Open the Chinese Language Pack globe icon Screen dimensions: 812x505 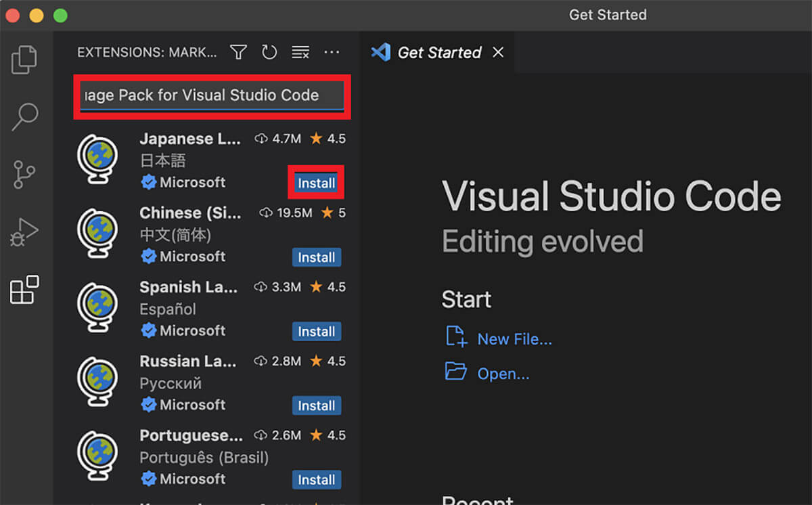point(97,234)
